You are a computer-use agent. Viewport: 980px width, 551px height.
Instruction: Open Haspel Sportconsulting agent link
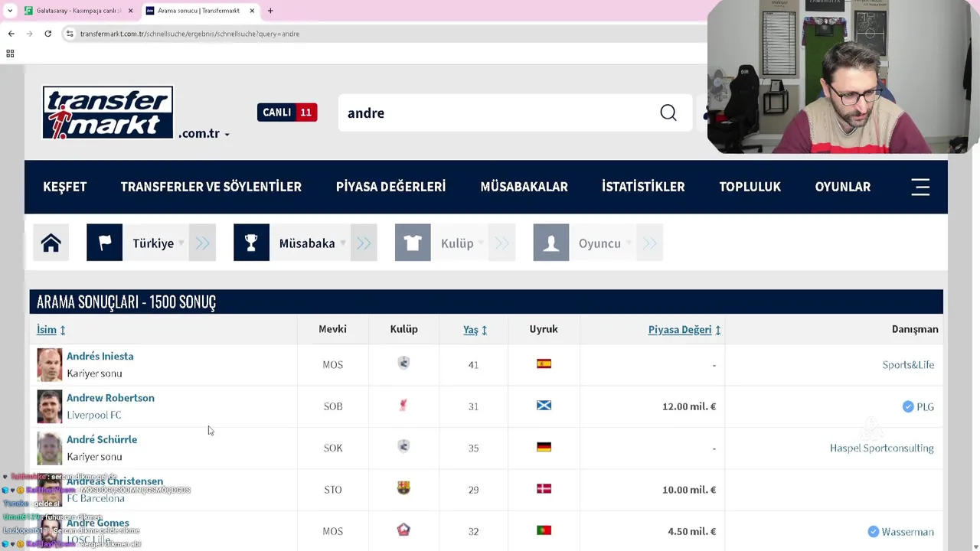(882, 448)
